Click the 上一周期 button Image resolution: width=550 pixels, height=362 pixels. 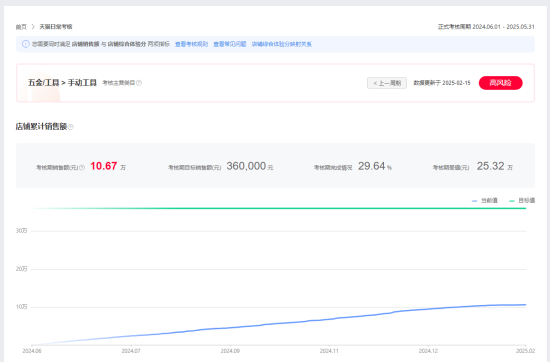click(x=387, y=83)
